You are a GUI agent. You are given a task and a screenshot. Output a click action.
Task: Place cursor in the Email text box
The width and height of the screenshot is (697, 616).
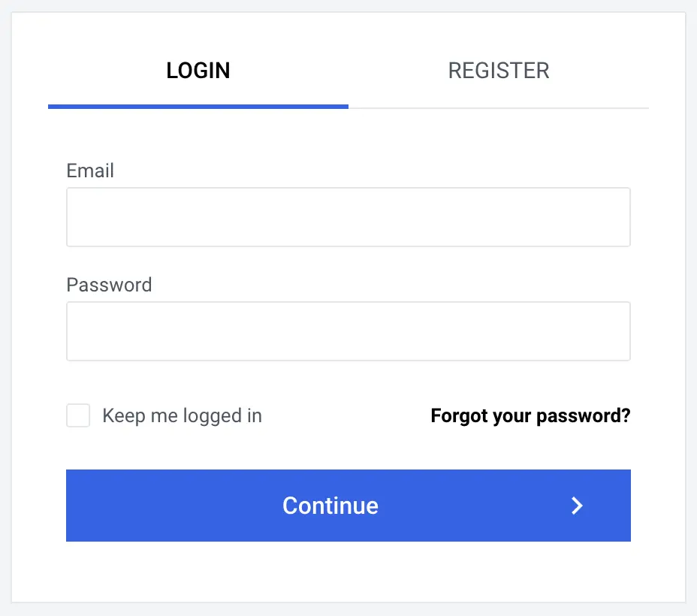point(348,217)
